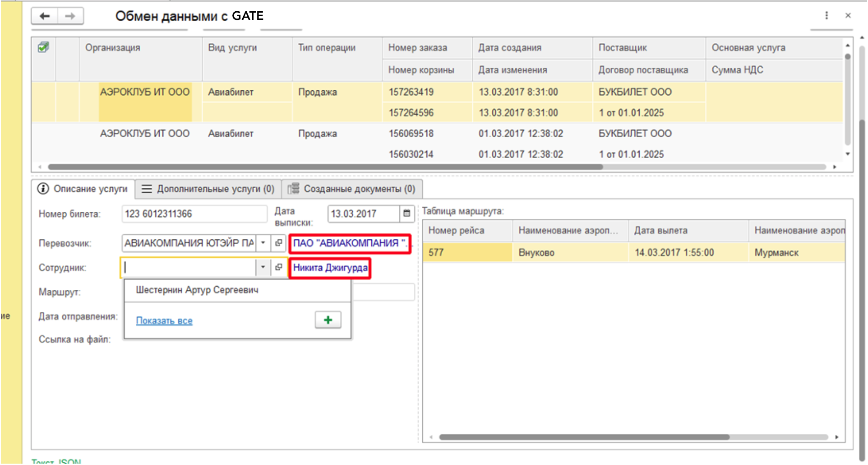The width and height of the screenshot is (868, 465).
Task: Expand the Перевозчик dropdown list
Action: pyautogui.click(x=263, y=243)
